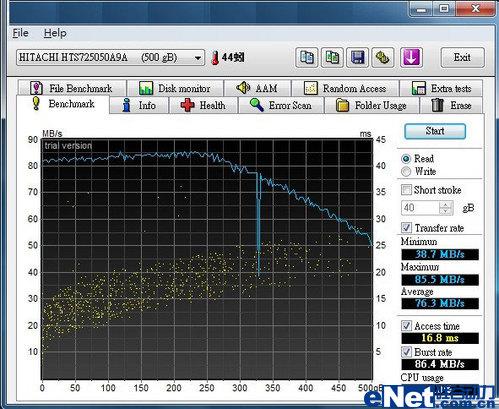Viewport: 499px width, 409px height.
Task: Switch to the Random Access tab
Action: pyautogui.click(x=345, y=88)
